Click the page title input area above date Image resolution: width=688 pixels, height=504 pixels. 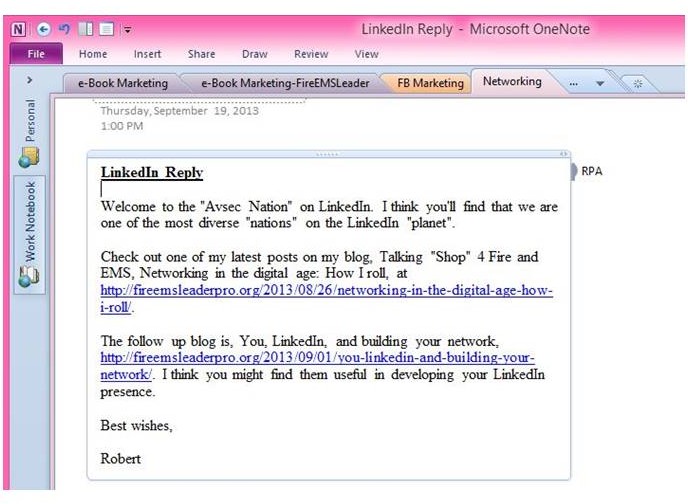199,100
